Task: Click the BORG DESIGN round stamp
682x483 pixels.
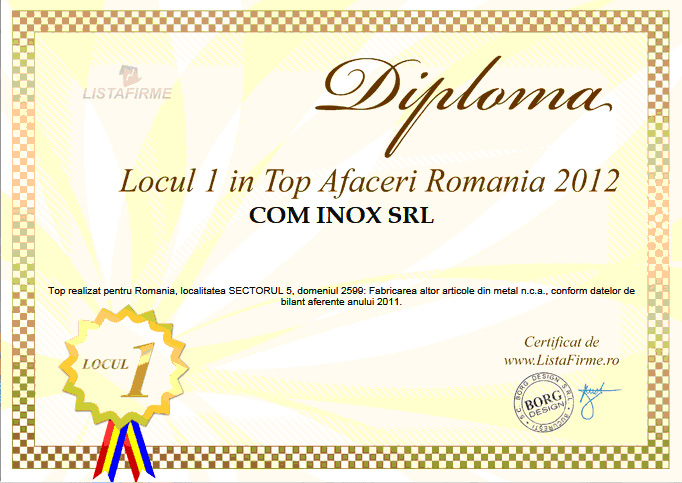Action: pyautogui.click(x=543, y=402)
